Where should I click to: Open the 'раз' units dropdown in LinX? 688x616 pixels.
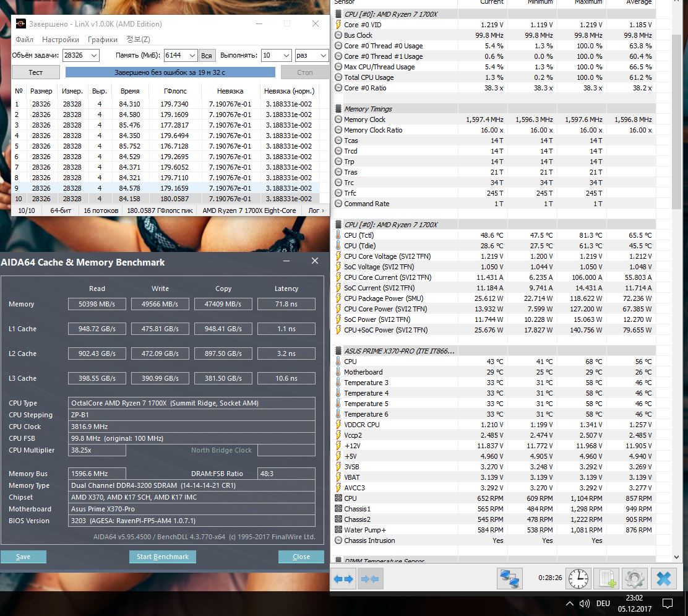point(324,55)
